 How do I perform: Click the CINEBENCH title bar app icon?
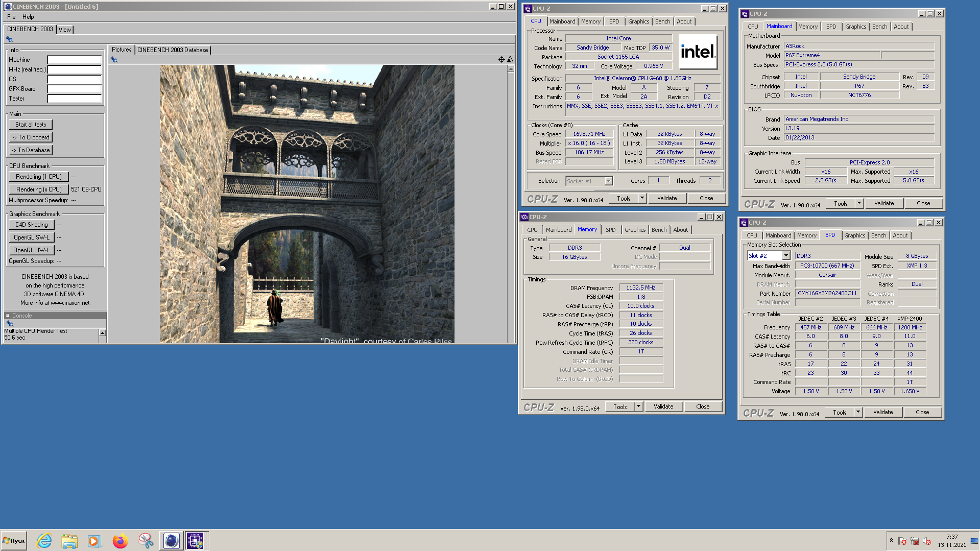coord(8,7)
